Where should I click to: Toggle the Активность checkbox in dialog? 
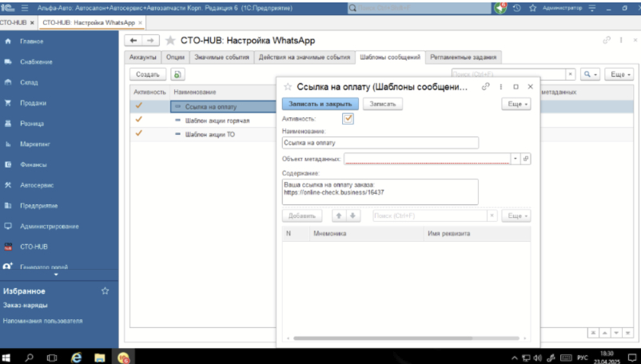pos(348,119)
